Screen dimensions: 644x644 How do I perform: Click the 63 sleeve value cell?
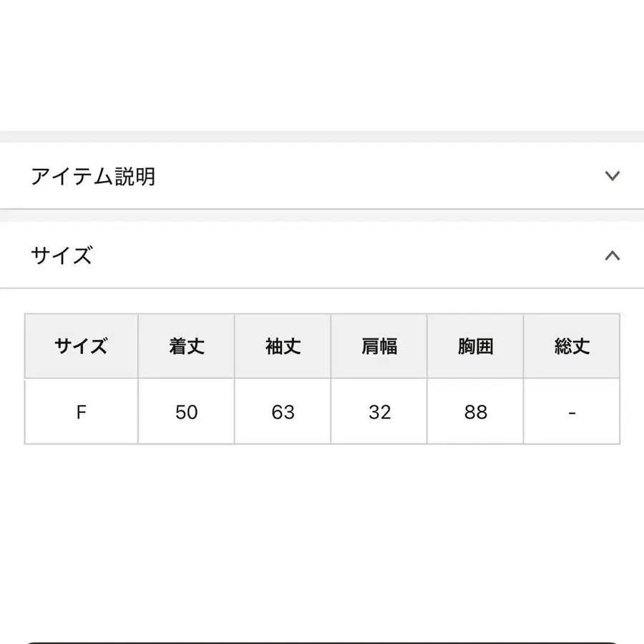tap(283, 412)
